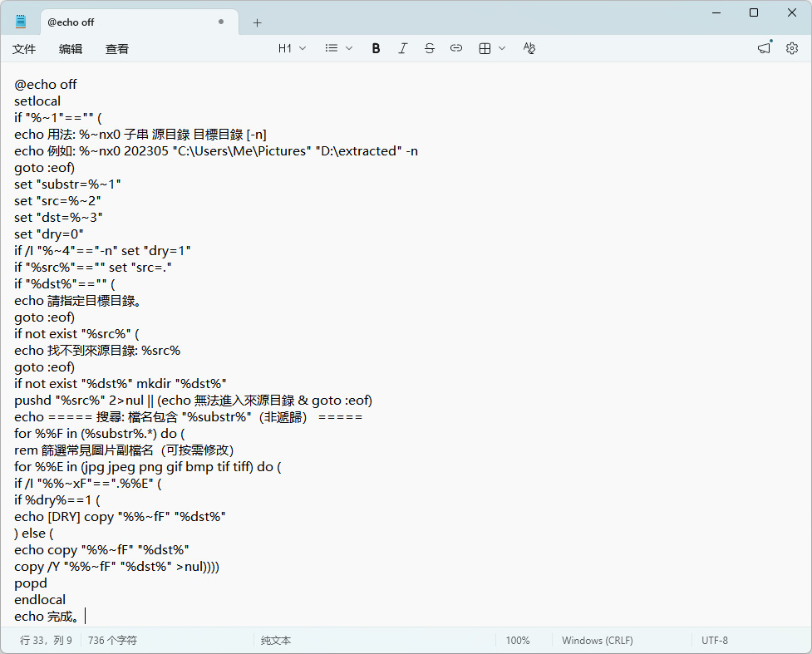Apply italic formatting

tap(402, 49)
